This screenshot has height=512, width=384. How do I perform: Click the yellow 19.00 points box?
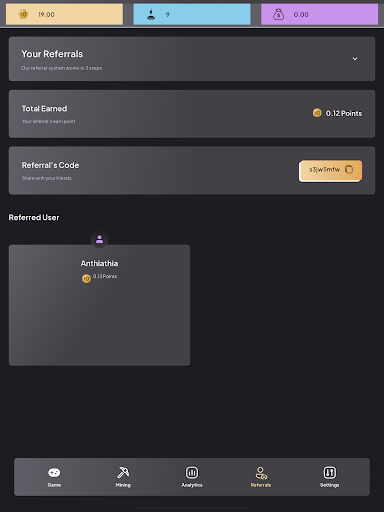(64, 14)
